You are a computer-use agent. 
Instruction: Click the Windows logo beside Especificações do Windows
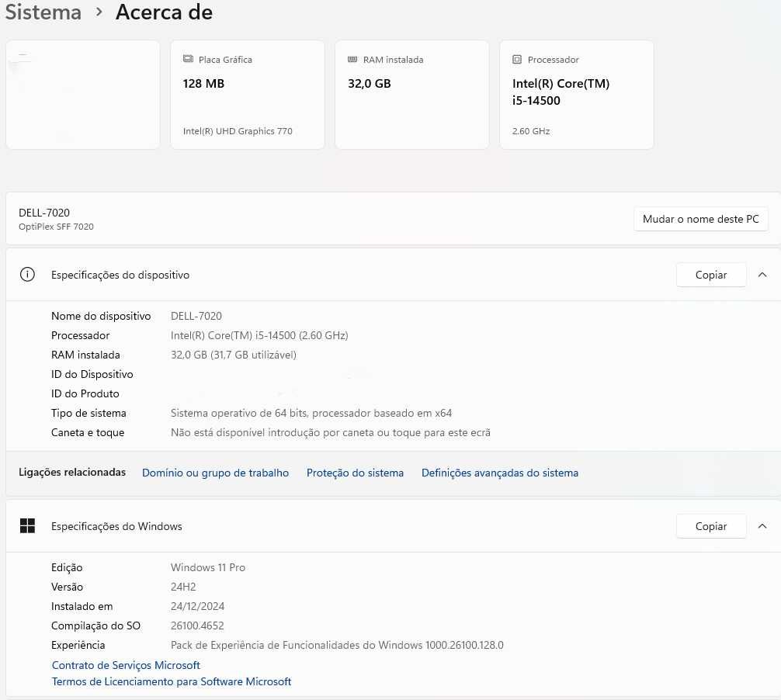(x=27, y=525)
